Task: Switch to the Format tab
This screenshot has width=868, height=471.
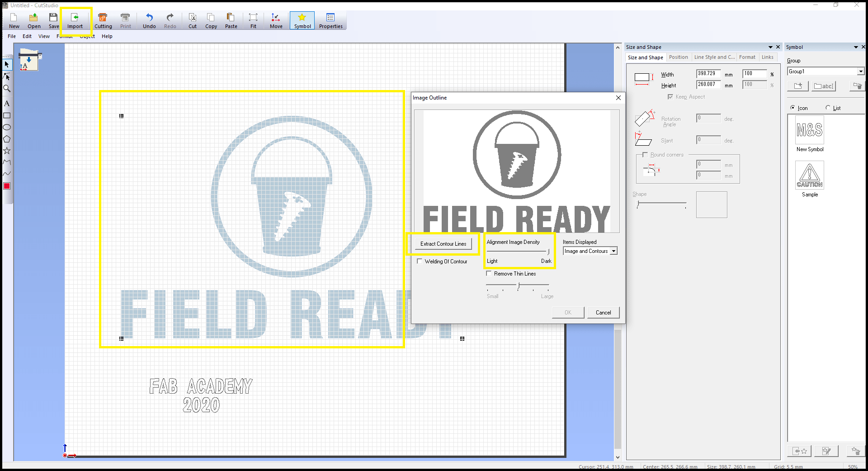Action: (747, 57)
